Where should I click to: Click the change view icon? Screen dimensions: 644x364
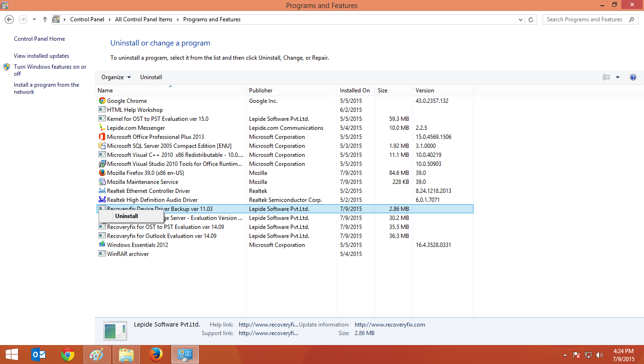click(x=607, y=77)
